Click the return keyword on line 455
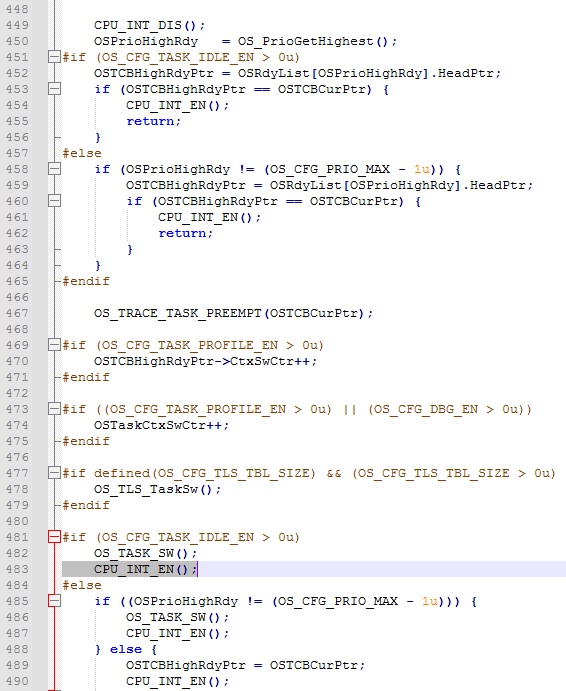 (x=150, y=121)
